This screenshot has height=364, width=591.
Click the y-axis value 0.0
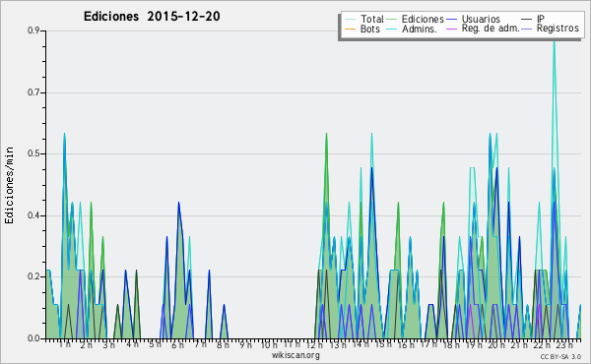pyautogui.click(x=33, y=338)
